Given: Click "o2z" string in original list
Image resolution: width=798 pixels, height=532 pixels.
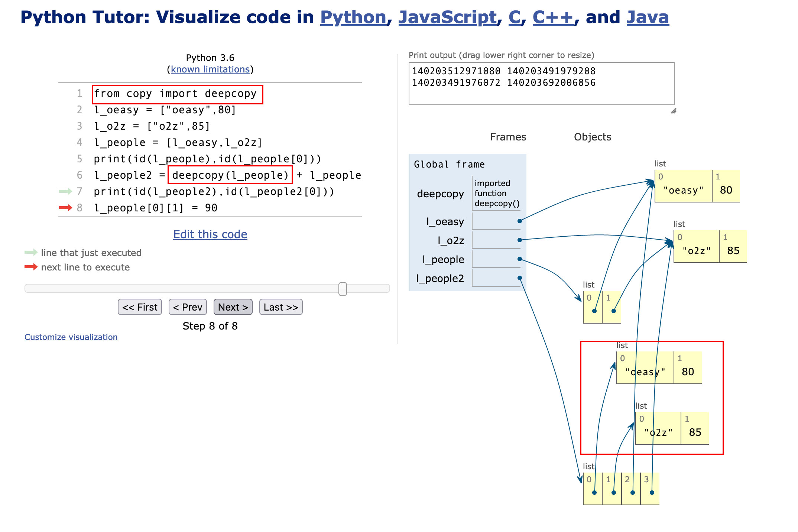Looking at the screenshot, I should point(697,251).
